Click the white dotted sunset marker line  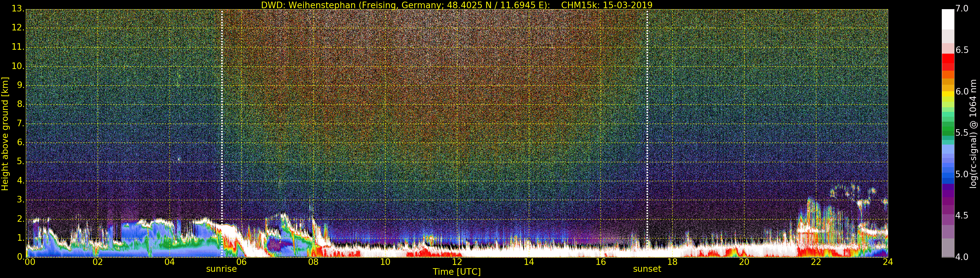pos(647,133)
